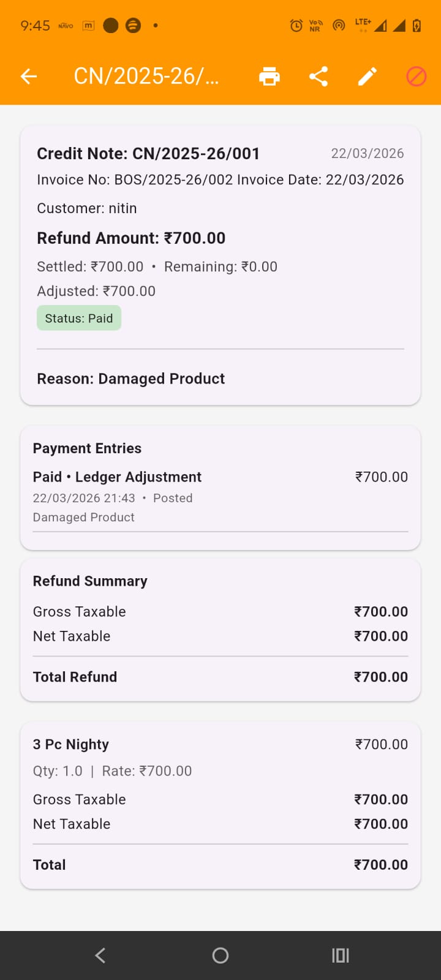Tap the Refund Summary heading
The image size is (441, 980).
point(90,581)
